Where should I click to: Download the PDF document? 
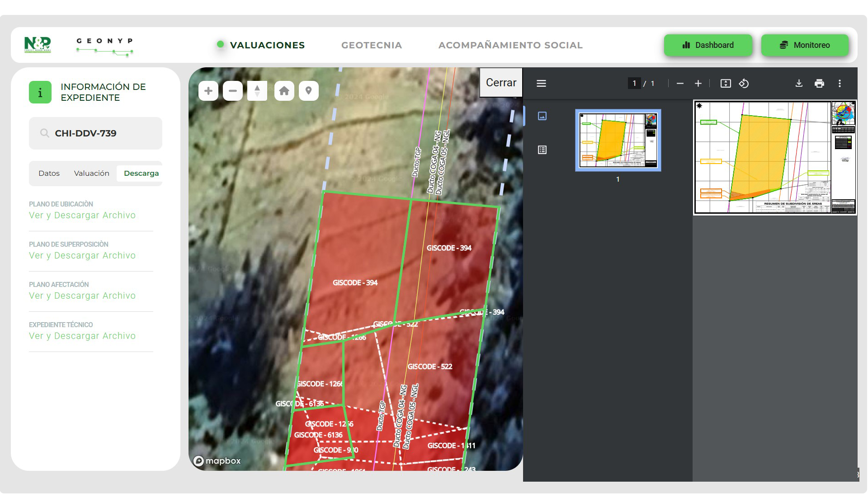click(x=799, y=84)
